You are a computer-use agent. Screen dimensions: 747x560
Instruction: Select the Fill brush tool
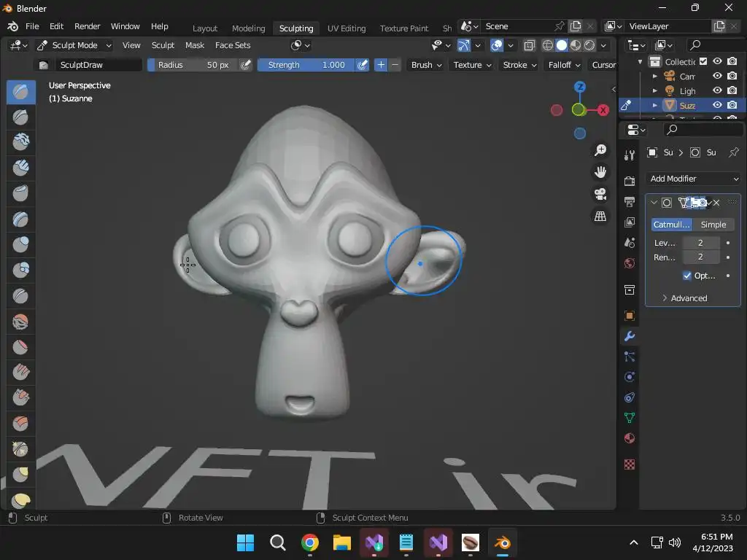coord(20,372)
